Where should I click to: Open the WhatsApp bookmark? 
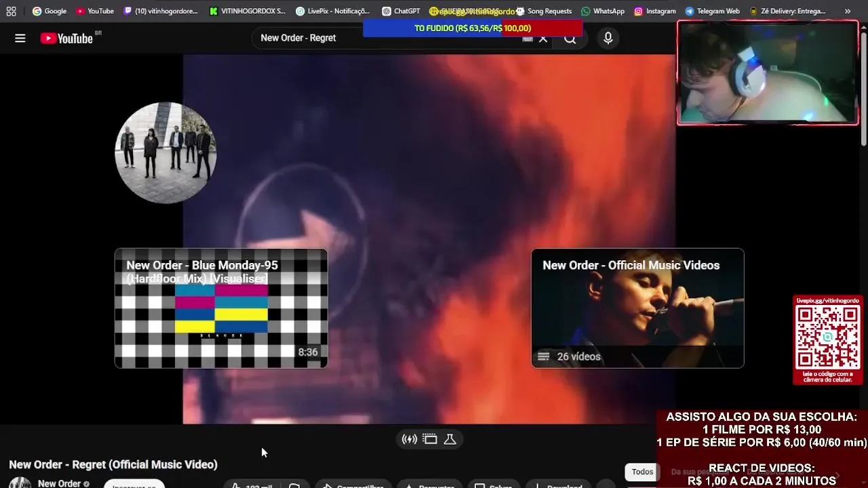[x=603, y=11]
